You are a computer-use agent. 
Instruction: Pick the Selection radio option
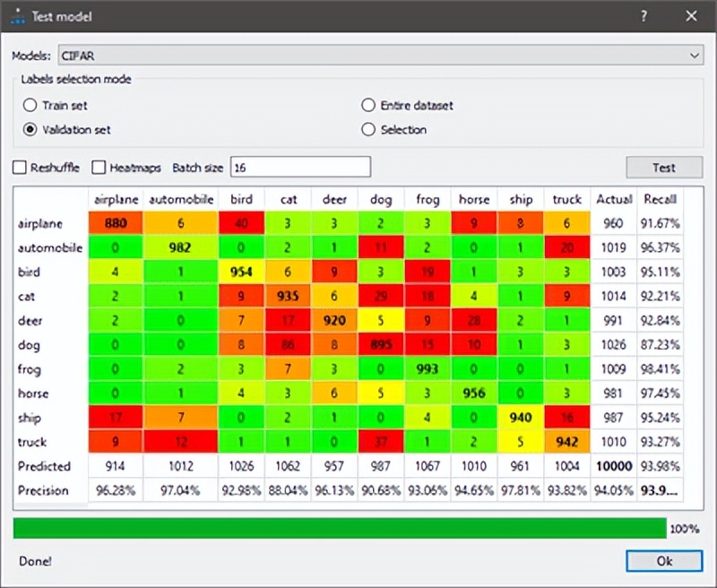point(368,129)
